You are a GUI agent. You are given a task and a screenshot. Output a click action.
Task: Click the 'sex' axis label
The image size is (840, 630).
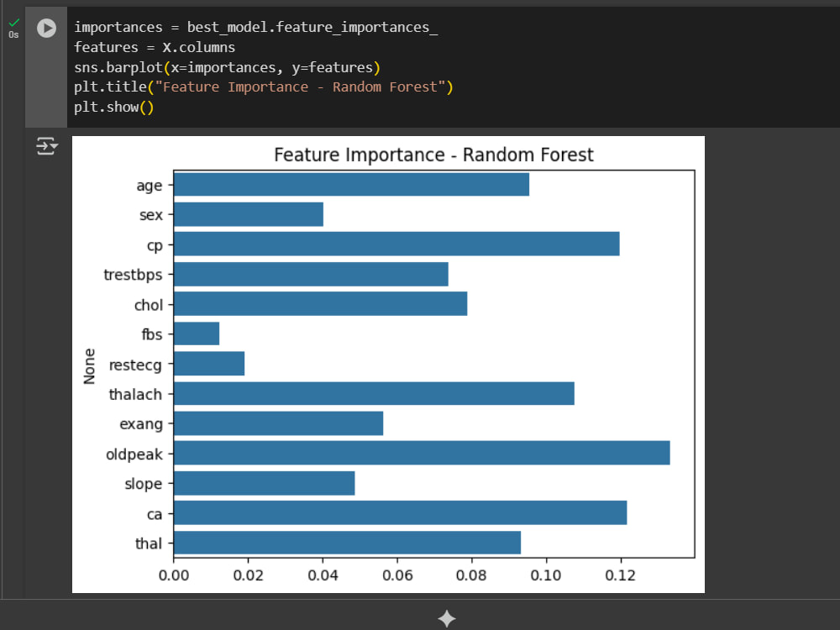pos(150,215)
